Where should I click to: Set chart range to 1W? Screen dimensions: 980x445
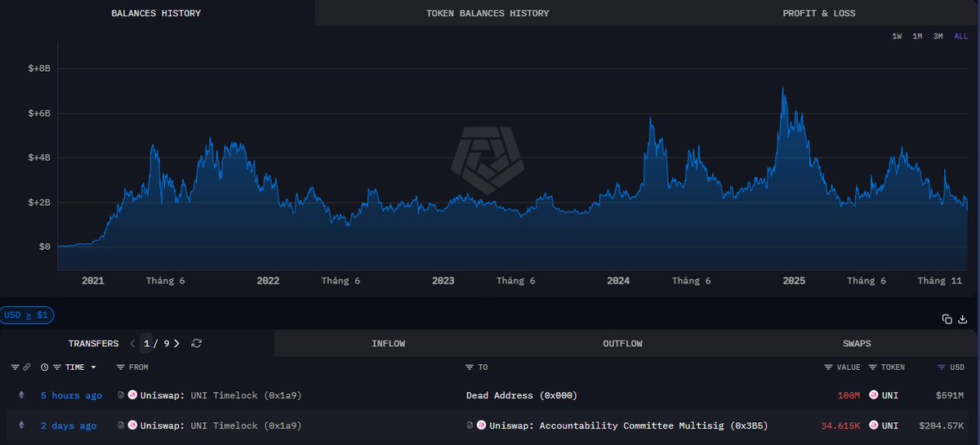[x=897, y=37]
